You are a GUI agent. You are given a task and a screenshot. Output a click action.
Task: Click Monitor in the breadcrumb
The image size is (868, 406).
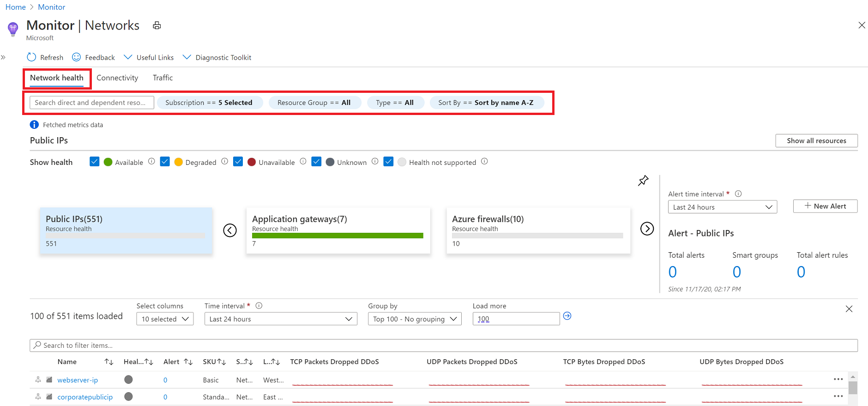[52, 7]
